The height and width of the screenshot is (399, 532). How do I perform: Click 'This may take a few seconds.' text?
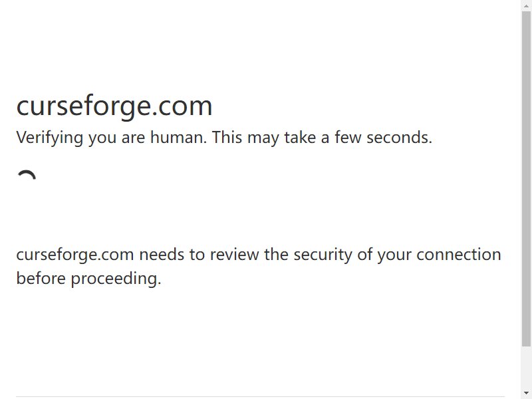322,138
